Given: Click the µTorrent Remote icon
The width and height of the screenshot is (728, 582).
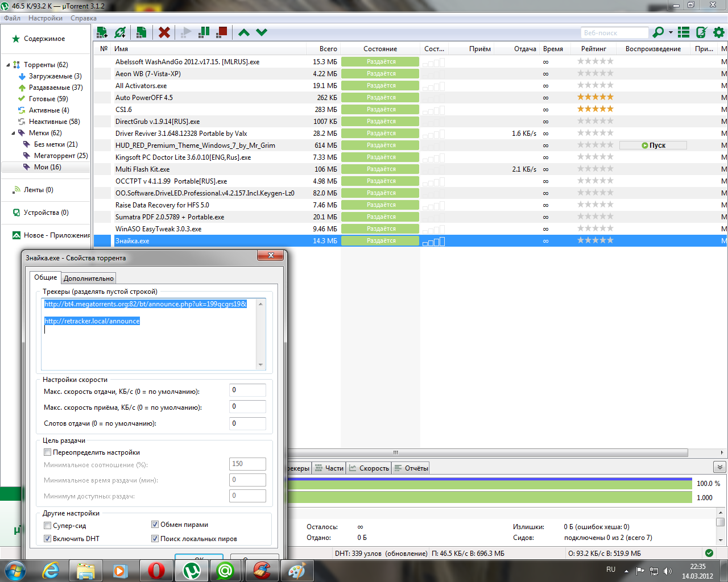Looking at the screenshot, I should tap(702, 32).
